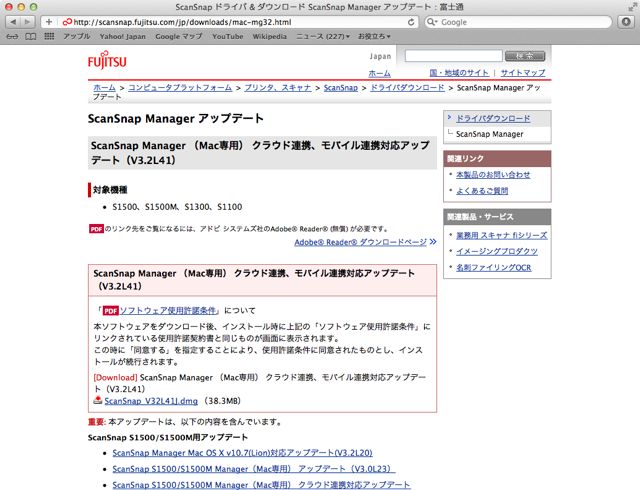Open the Adobe Reader ダウンロードページ link
Image resolution: width=640 pixels, height=490 pixels.
360,242
